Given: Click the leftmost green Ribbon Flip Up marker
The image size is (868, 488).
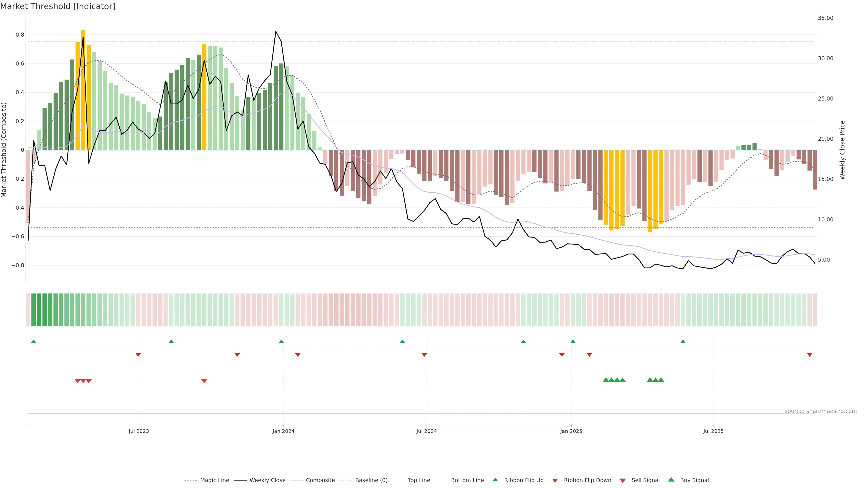Looking at the screenshot, I should [33, 342].
